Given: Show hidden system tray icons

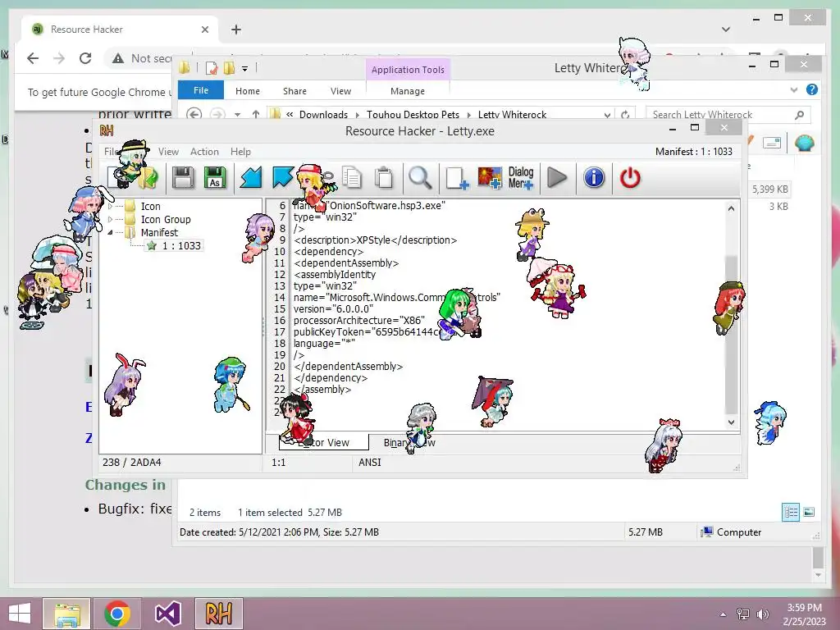Looking at the screenshot, I should [x=724, y=614].
